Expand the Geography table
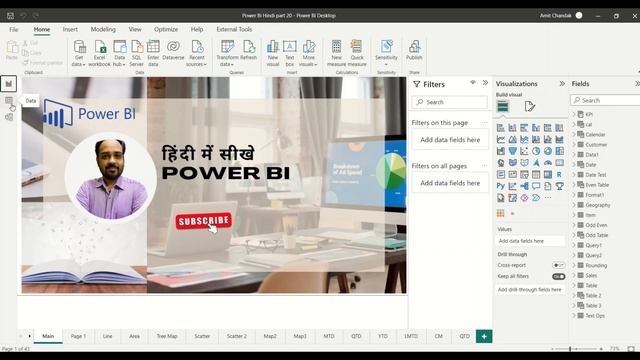 coord(573,205)
